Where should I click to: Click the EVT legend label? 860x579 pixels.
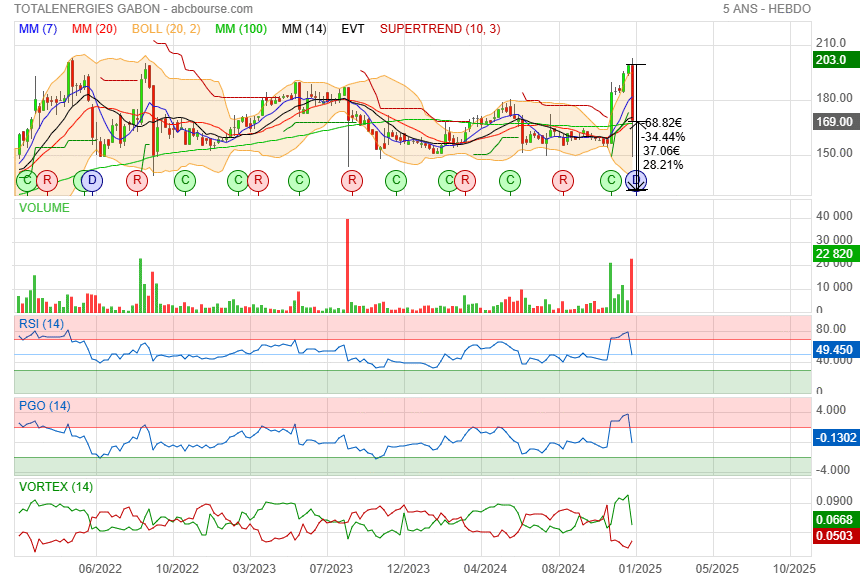coord(353,29)
